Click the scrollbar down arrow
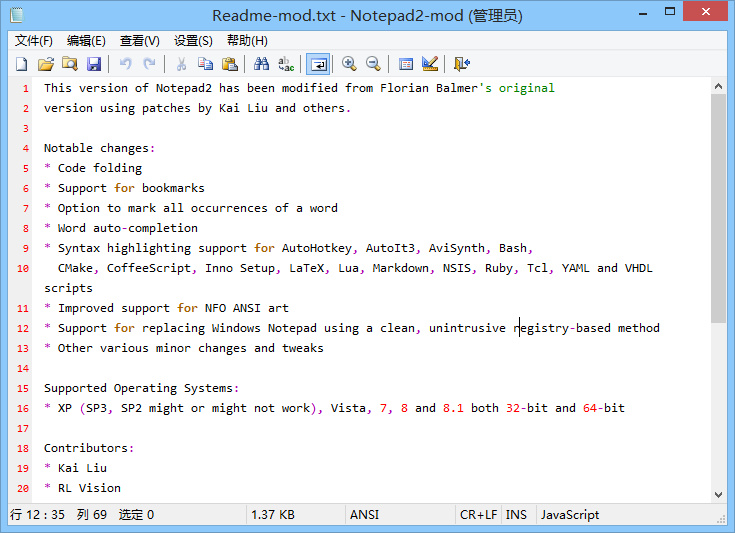Viewport: 735px width, 533px height. coord(718,495)
